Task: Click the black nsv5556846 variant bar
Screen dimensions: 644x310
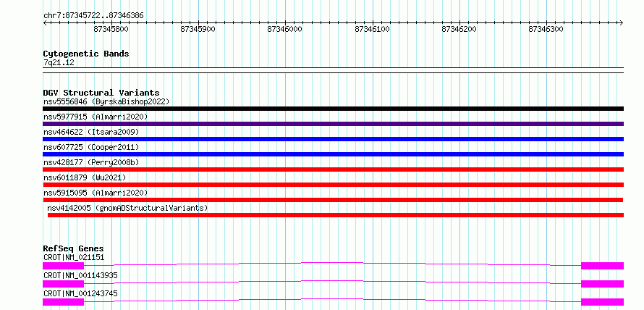Action: pyautogui.click(x=333, y=109)
